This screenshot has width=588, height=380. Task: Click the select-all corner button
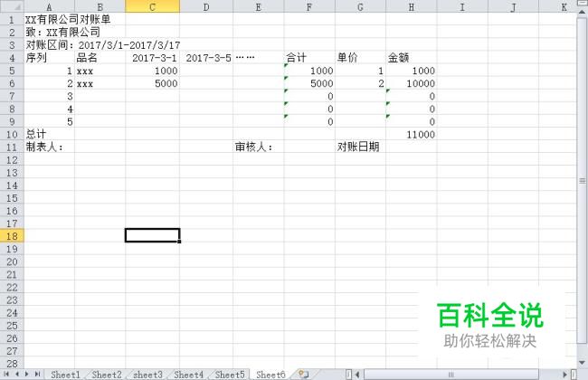click(x=12, y=6)
